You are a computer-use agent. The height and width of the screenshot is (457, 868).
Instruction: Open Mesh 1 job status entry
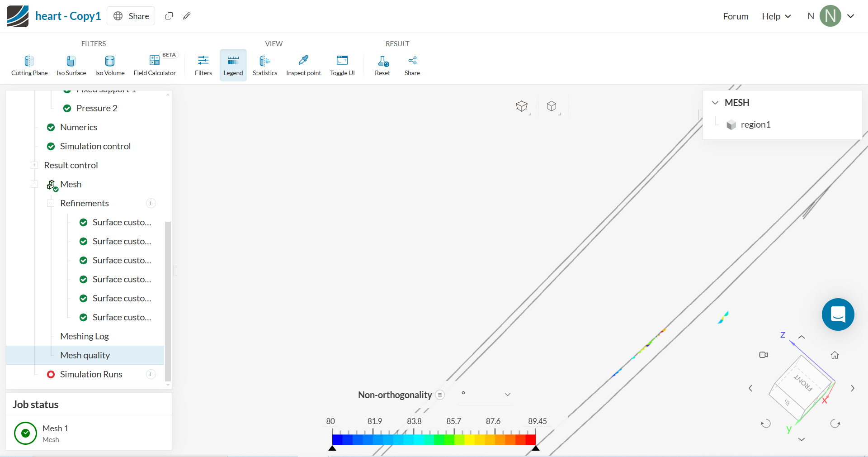click(89, 433)
